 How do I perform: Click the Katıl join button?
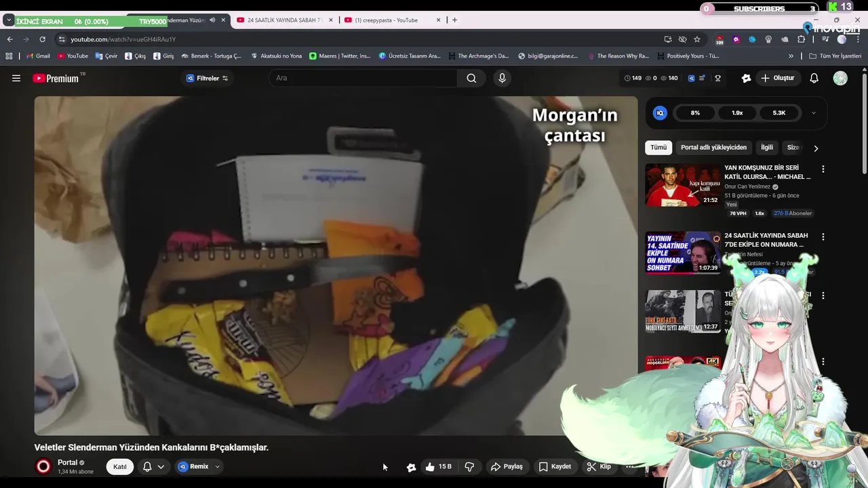click(x=120, y=466)
